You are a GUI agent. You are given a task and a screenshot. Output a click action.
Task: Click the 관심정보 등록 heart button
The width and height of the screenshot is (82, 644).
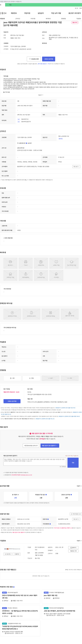pos(34,59)
